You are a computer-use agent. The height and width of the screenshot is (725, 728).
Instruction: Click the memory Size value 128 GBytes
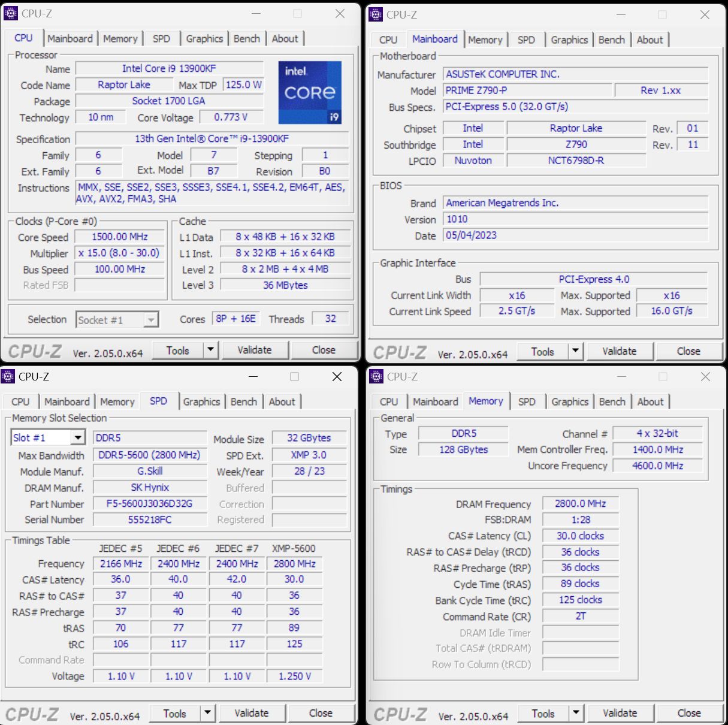coord(464,449)
